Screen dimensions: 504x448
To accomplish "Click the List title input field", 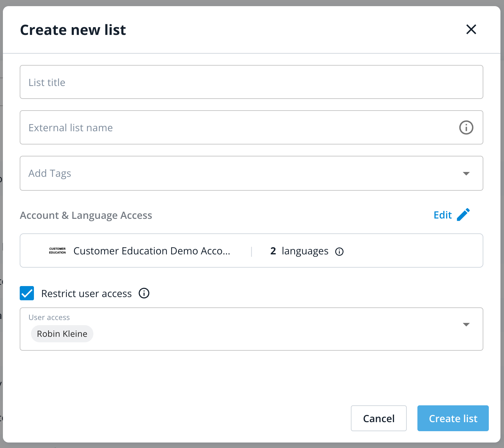I will 251,82.
